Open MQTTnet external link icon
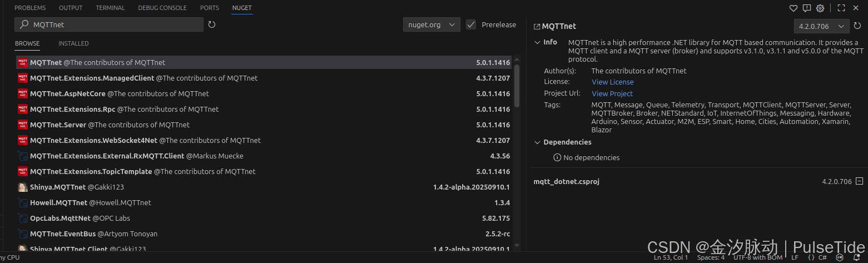868x263 pixels. [x=537, y=26]
